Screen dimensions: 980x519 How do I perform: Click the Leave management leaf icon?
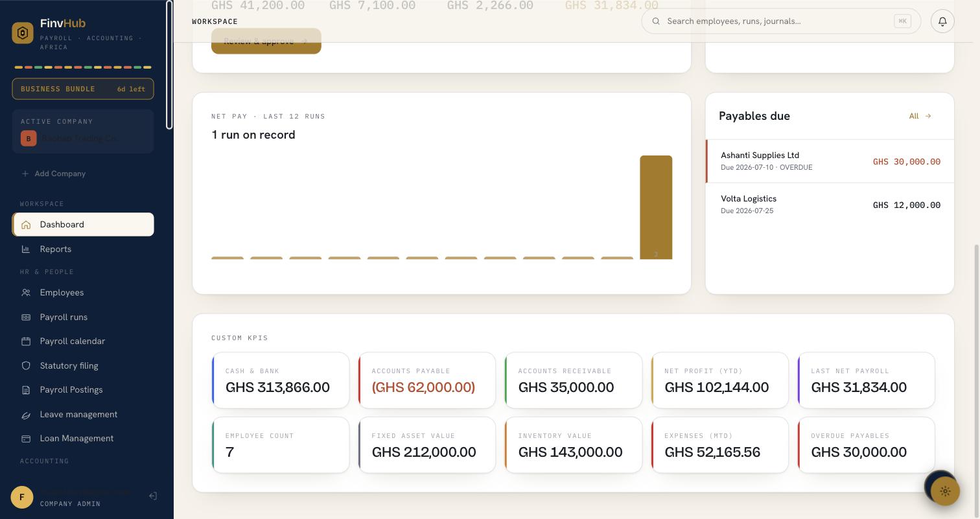point(26,415)
